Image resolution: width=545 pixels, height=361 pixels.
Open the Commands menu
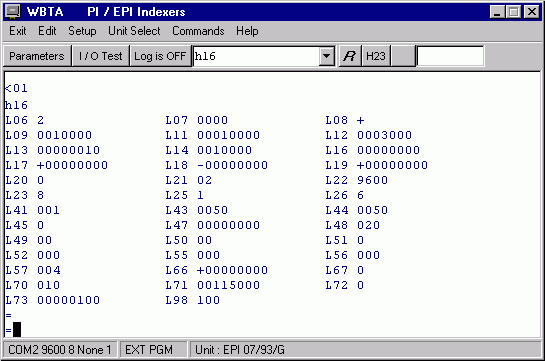[x=198, y=31]
